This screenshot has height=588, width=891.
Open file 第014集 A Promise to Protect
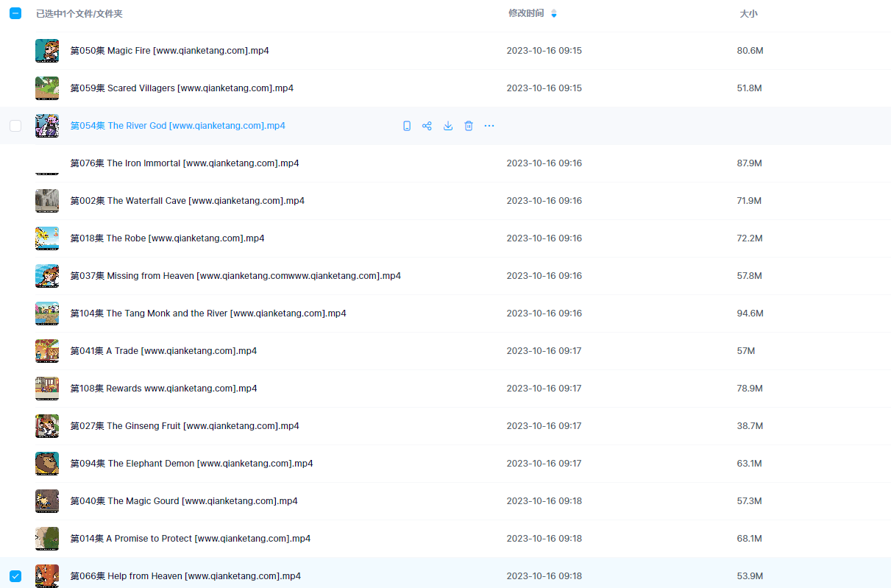click(190, 539)
